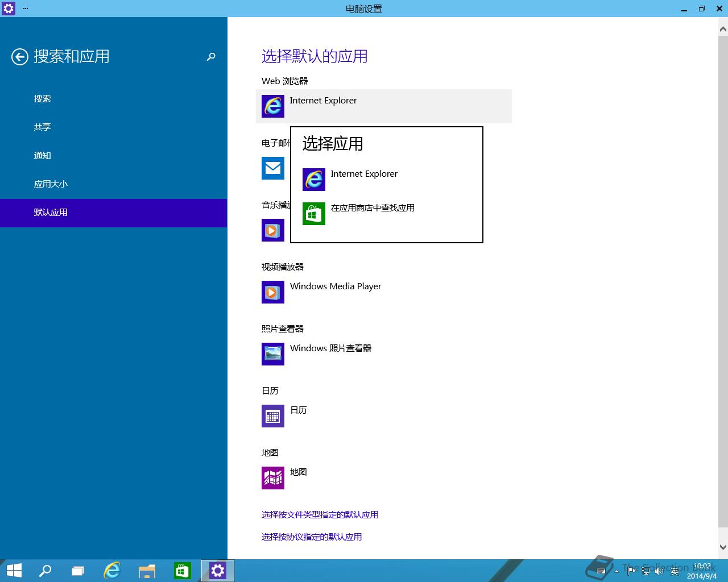This screenshot has width=728, height=582.
Task: Open 选择按文件类型指定的默认应用 link
Action: 320,515
